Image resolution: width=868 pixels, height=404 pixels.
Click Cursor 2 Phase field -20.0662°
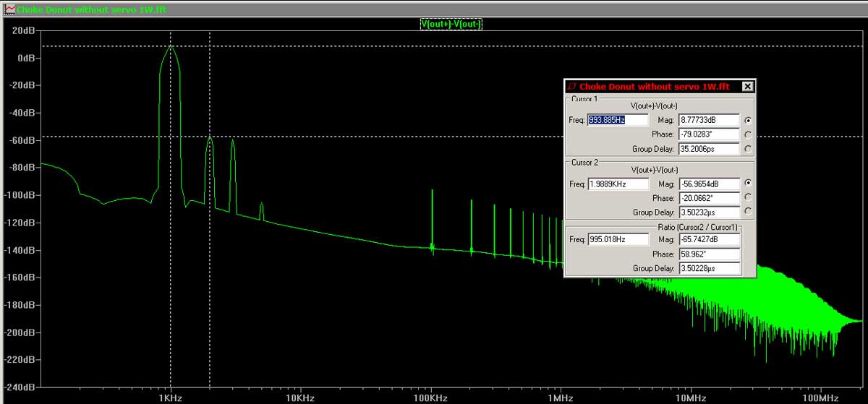[x=709, y=198]
